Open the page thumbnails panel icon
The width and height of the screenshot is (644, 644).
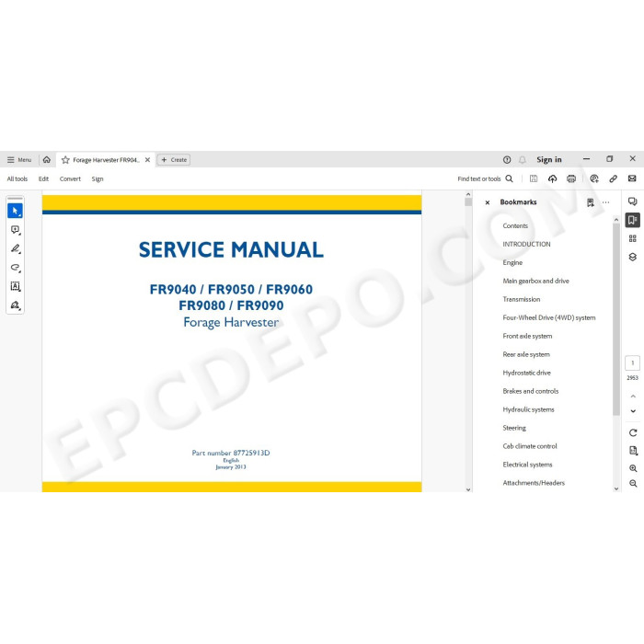pyautogui.click(x=633, y=238)
